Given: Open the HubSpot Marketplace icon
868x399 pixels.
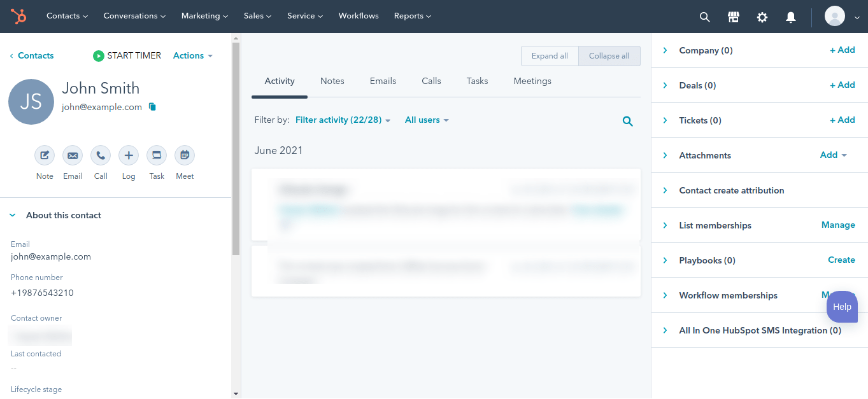Looking at the screenshot, I should pos(733,17).
